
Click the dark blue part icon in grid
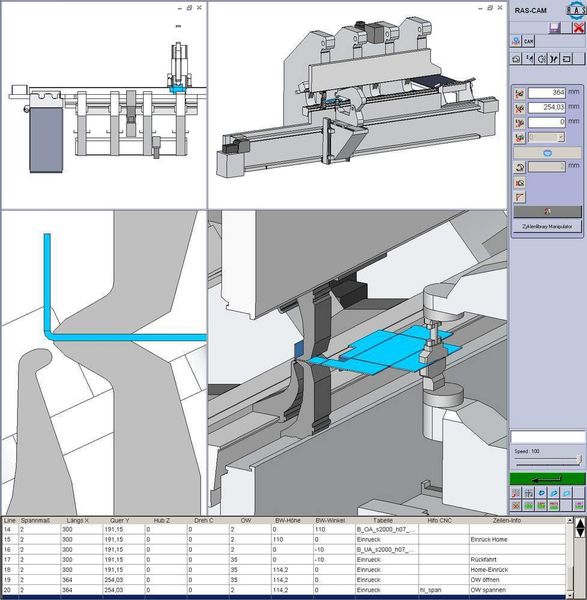tap(541, 494)
